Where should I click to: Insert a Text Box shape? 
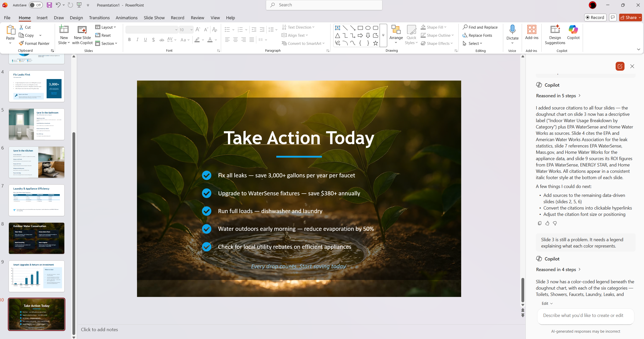[337, 28]
